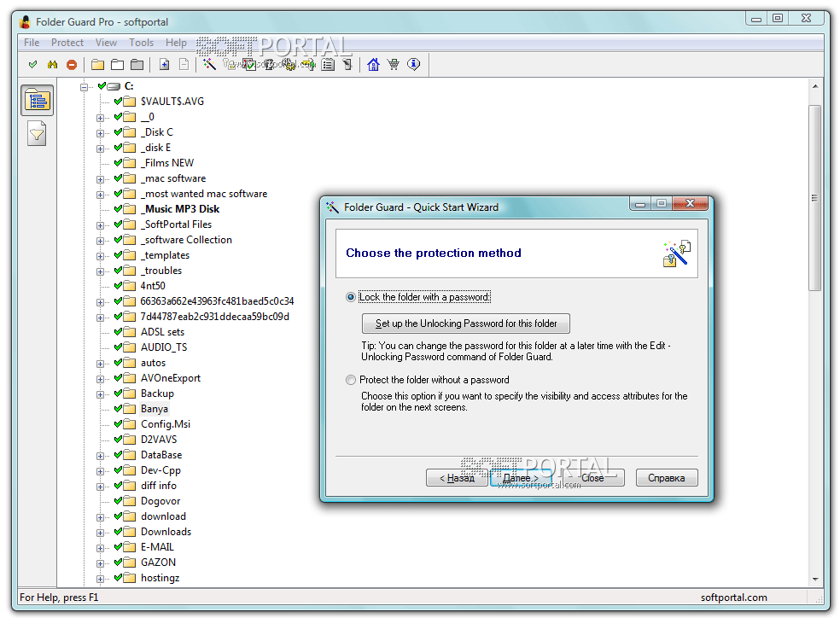This screenshot has height=618, width=840.
Task: Select the ADSL sets folder
Action: tap(162, 332)
